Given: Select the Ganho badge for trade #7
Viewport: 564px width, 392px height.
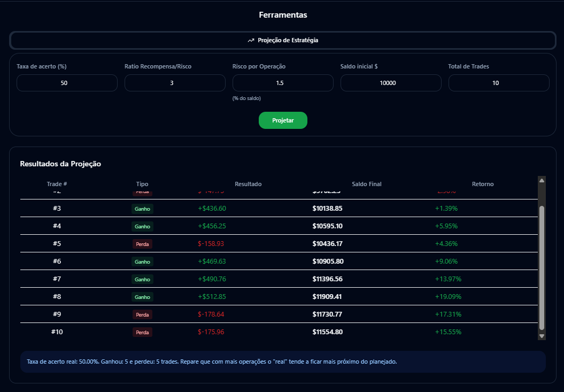Looking at the screenshot, I should pos(142,279).
